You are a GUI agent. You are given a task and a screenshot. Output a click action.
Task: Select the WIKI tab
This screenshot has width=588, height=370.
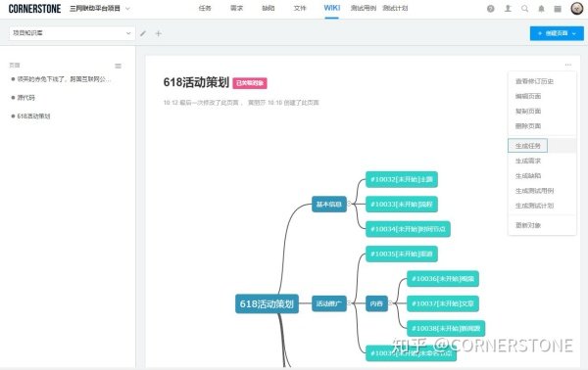pyautogui.click(x=332, y=8)
